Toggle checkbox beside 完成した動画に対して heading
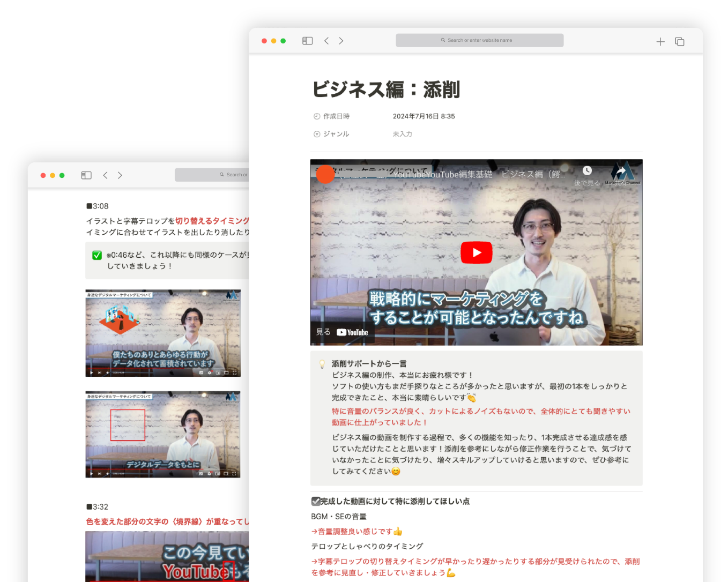The height and width of the screenshot is (582, 728). pyautogui.click(x=316, y=502)
